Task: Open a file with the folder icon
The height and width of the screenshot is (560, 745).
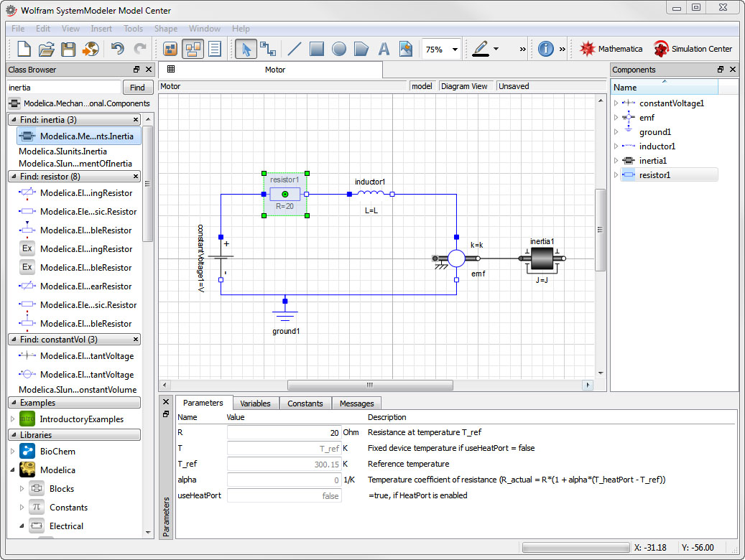Action: [x=46, y=49]
